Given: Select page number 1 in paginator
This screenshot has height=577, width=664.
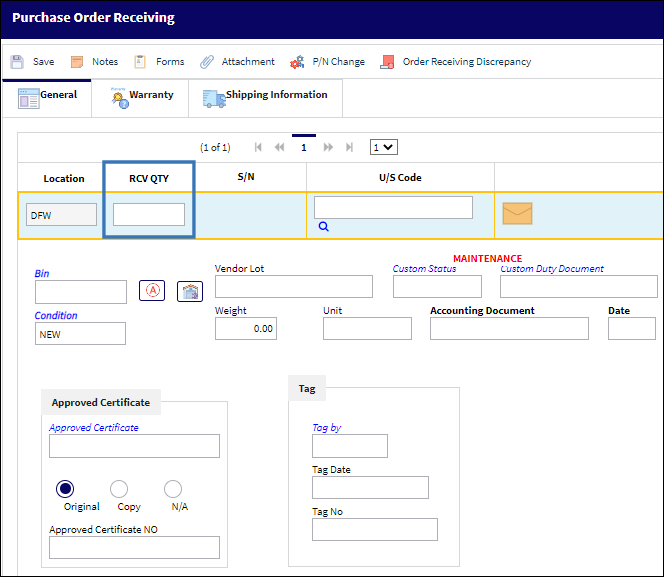Looking at the screenshot, I should (x=304, y=147).
